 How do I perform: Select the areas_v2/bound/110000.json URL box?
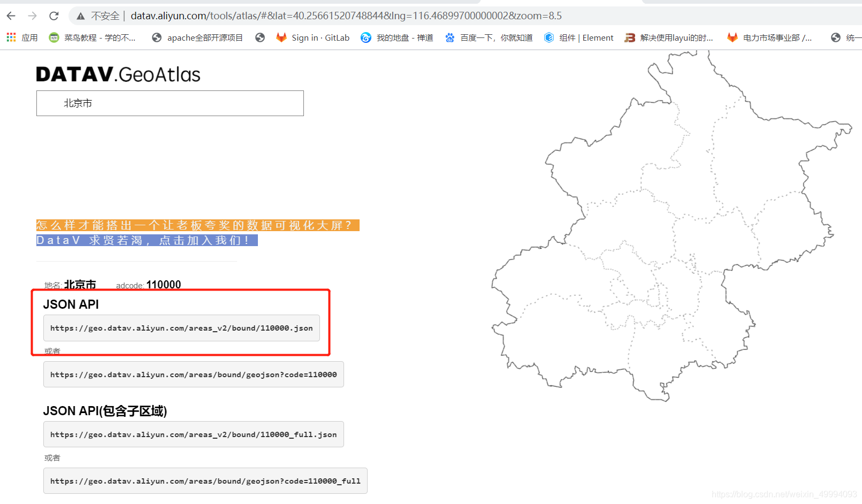pyautogui.click(x=181, y=328)
